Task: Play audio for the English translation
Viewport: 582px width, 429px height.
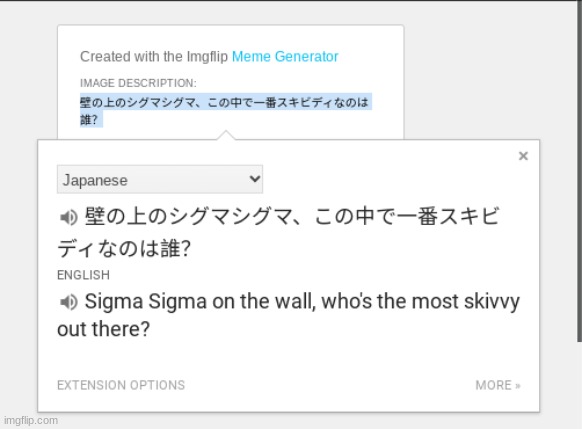Action: pos(68,302)
